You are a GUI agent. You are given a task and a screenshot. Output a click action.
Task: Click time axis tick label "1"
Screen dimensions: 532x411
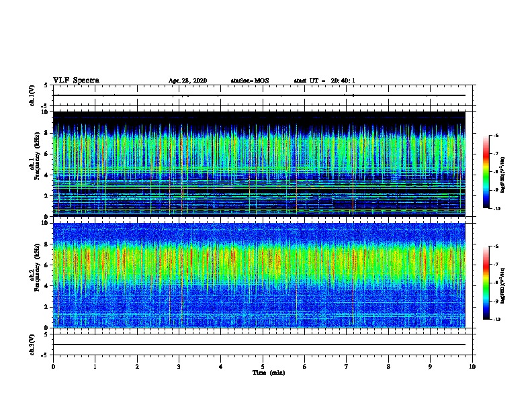(95, 367)
